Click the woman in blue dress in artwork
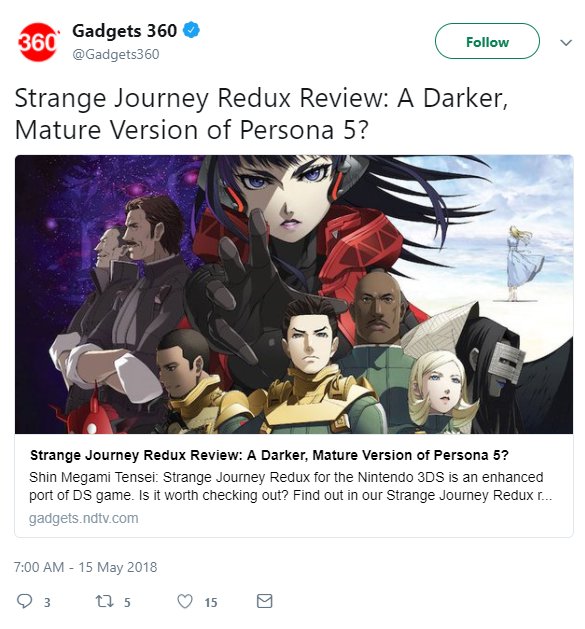 tap(521, 263)
